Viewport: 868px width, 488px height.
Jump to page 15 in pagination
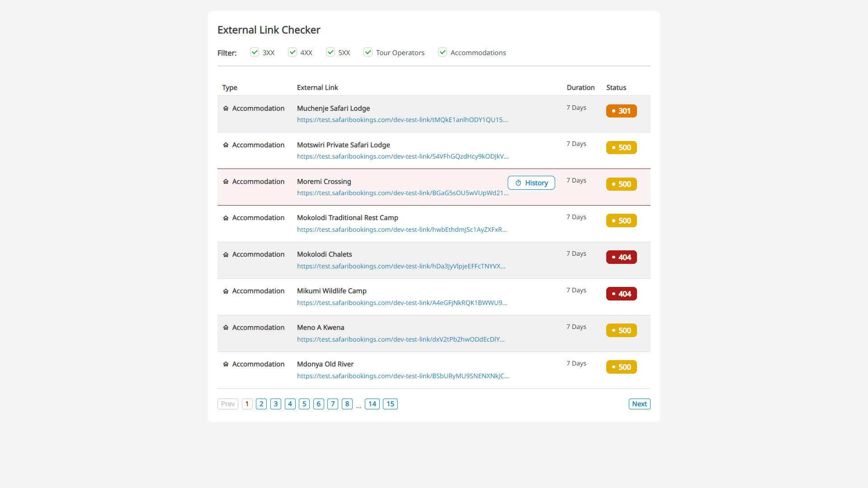pos(390,404)
